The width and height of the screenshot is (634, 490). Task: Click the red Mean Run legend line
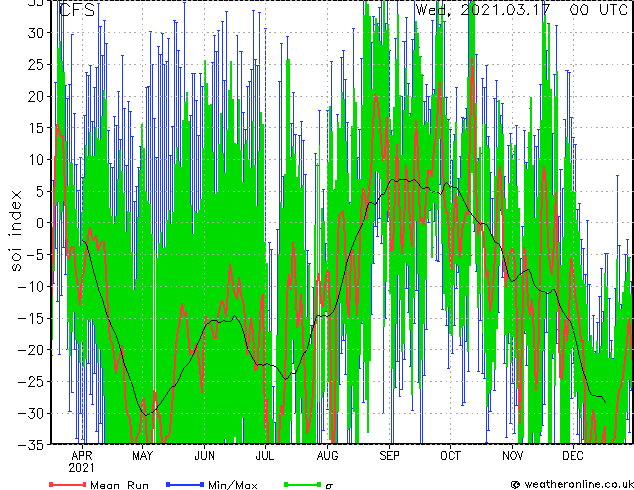coord(68,484)
